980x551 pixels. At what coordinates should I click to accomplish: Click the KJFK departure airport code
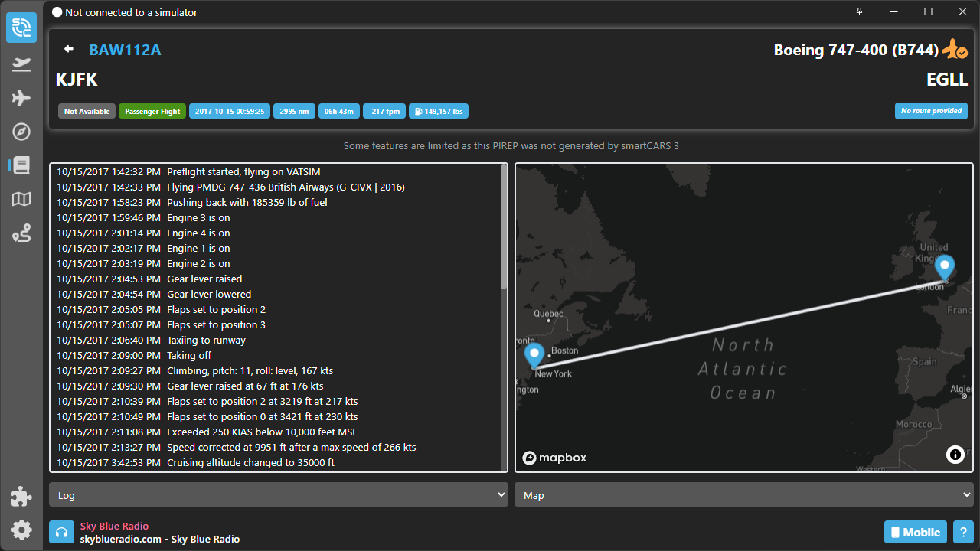click(77, 80)
